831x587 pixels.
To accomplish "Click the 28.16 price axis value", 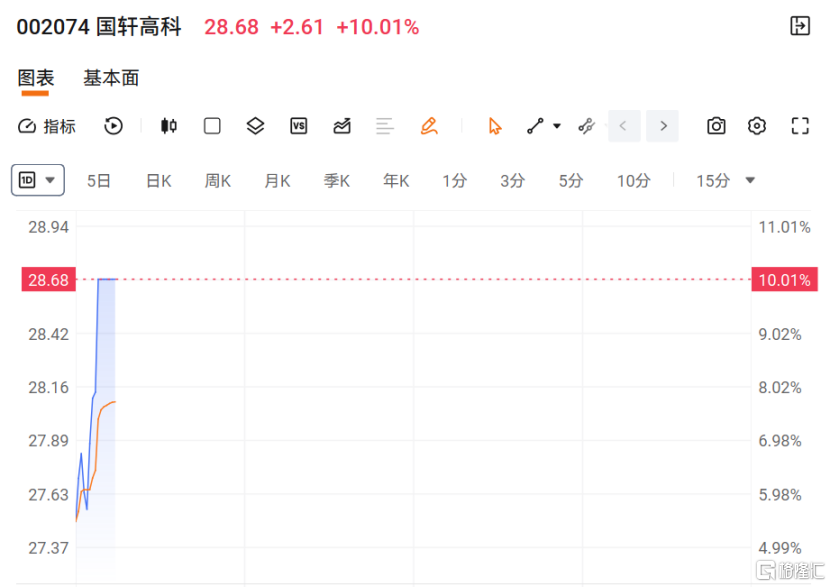I will [x=48, y=387].
